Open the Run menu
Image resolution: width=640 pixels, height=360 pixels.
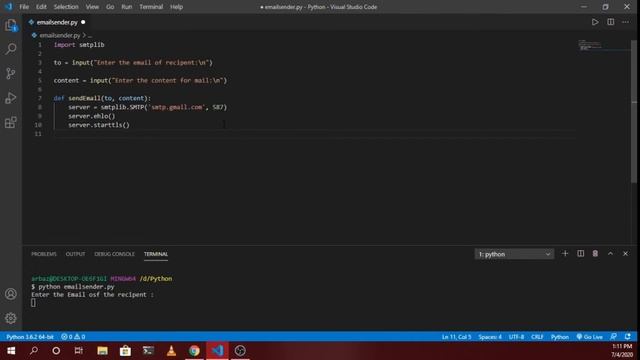coord(127,7)
